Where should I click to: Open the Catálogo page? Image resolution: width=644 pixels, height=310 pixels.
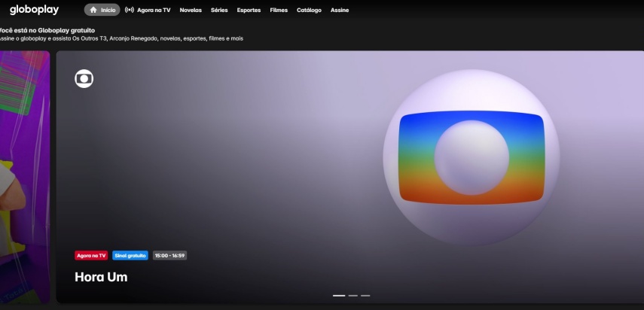point(310,11)
